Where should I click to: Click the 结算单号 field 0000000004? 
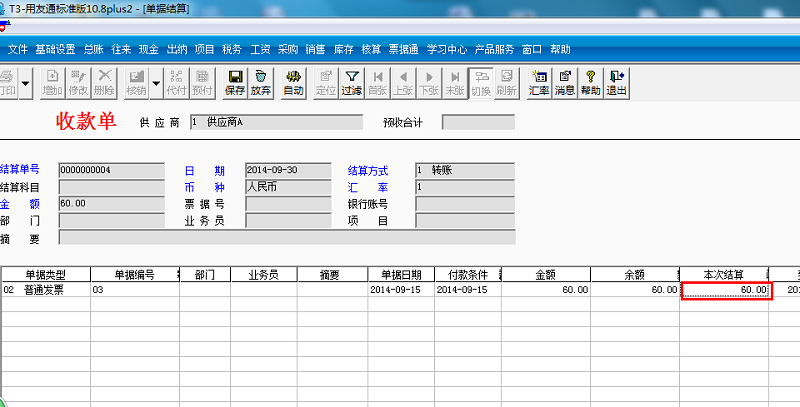point(112,170)
